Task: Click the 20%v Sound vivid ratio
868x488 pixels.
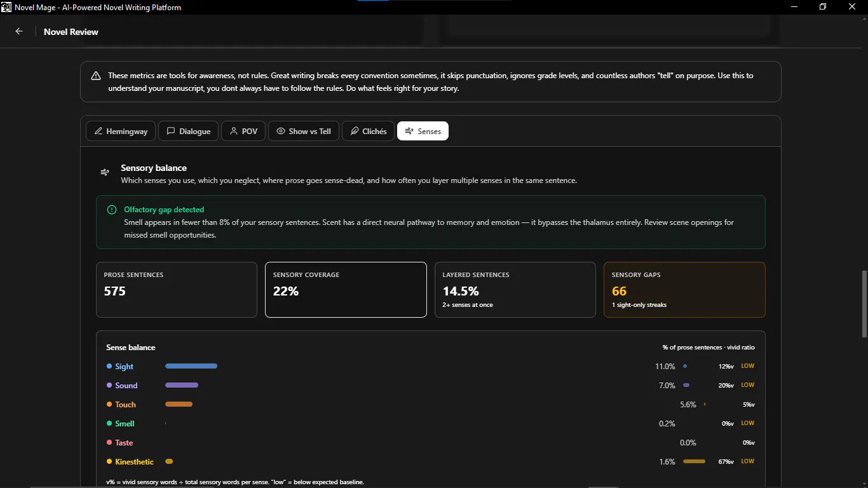Action: (726, 386)
